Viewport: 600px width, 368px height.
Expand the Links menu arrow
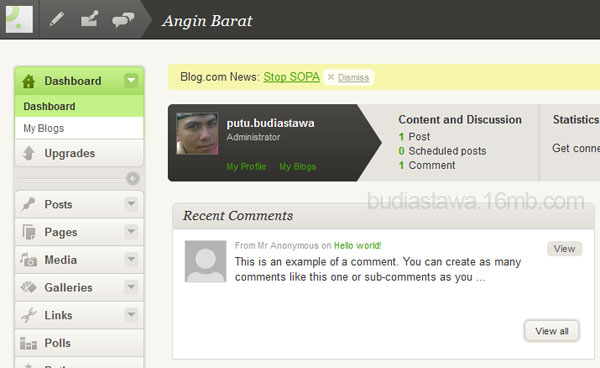131,315
